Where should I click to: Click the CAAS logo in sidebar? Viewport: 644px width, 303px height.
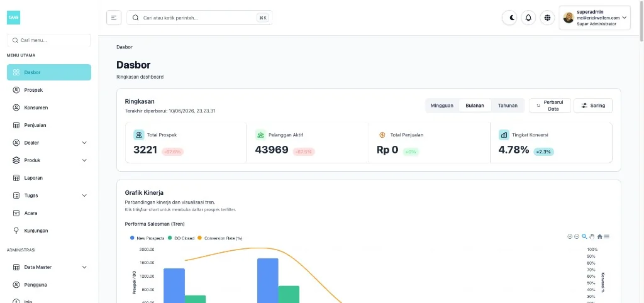coord(14,18)
